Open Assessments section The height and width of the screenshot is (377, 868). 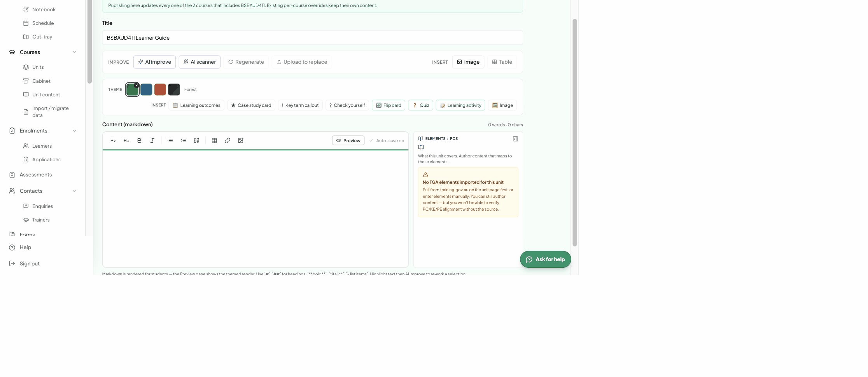click(36, 175)
